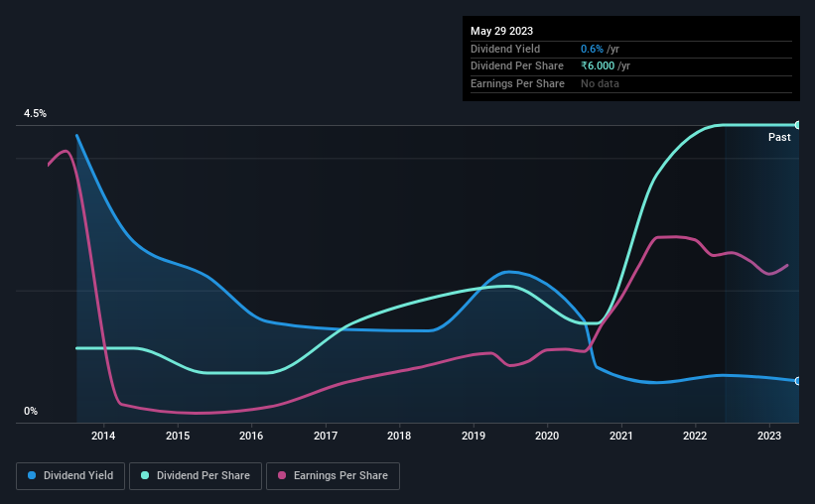
Task: Select the 2017 label on the time axis
Action: point(326,436)
